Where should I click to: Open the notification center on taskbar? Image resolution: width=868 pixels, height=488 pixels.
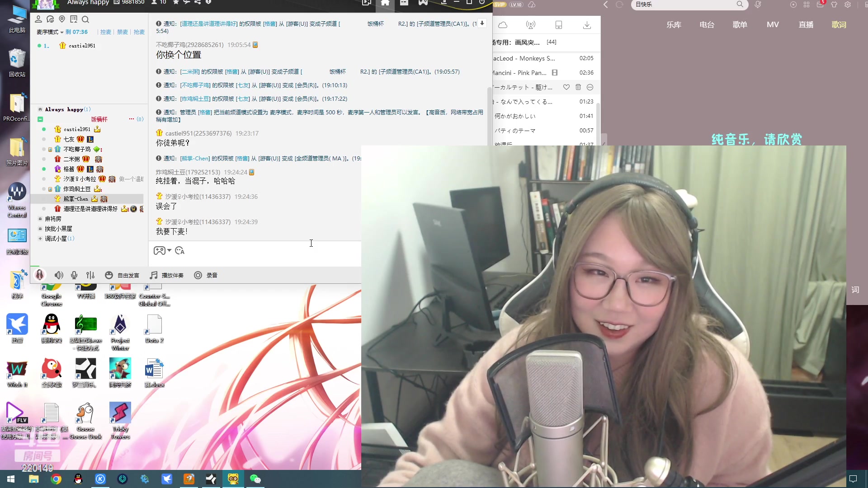point(853,479)
